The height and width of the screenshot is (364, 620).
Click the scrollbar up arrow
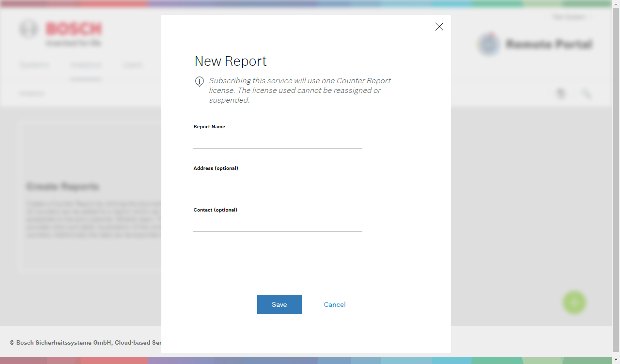click(616, 3)
